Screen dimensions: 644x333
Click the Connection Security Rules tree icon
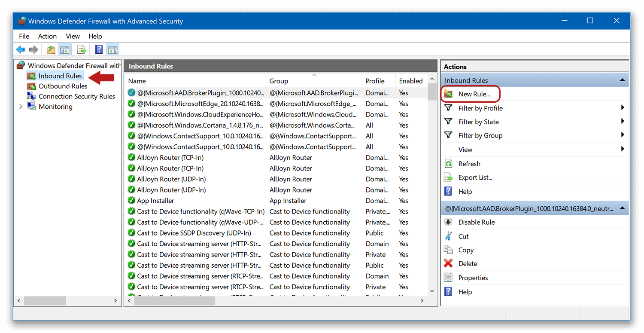(31, 97)
